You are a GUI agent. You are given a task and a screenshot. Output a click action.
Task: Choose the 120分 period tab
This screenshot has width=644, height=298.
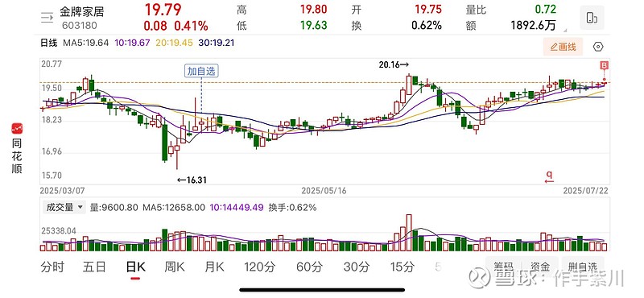click(259, 267)
